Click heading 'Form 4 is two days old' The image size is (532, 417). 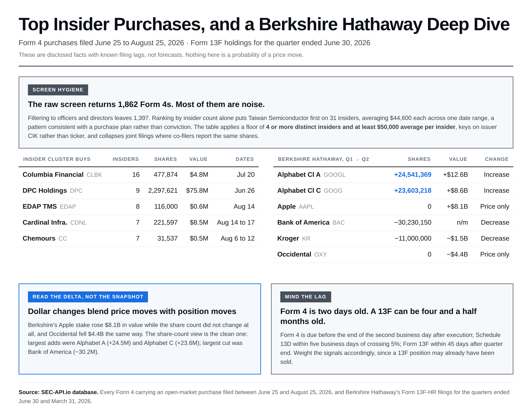click(378, 316)
